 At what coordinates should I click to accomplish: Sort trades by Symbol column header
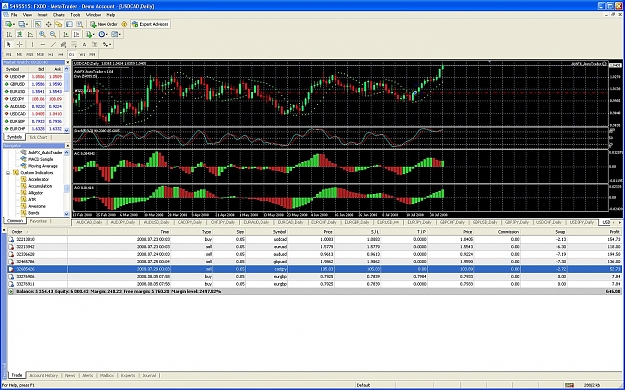pyautogui.click(x=279, y=232)
